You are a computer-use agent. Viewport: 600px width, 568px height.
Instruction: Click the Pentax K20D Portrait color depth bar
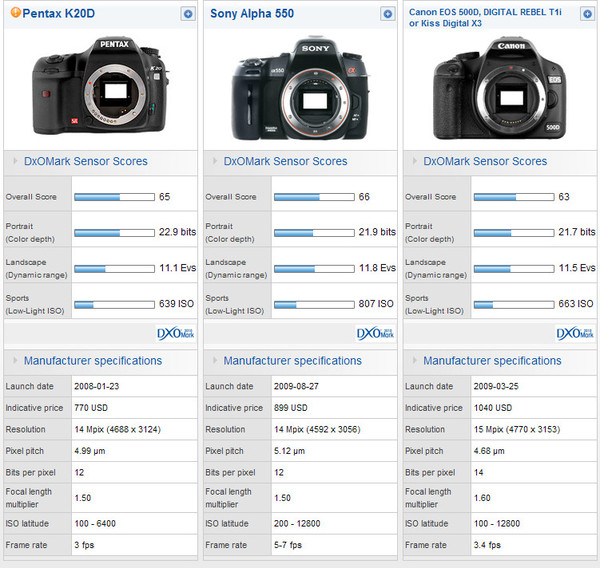[x=114, y=233]
